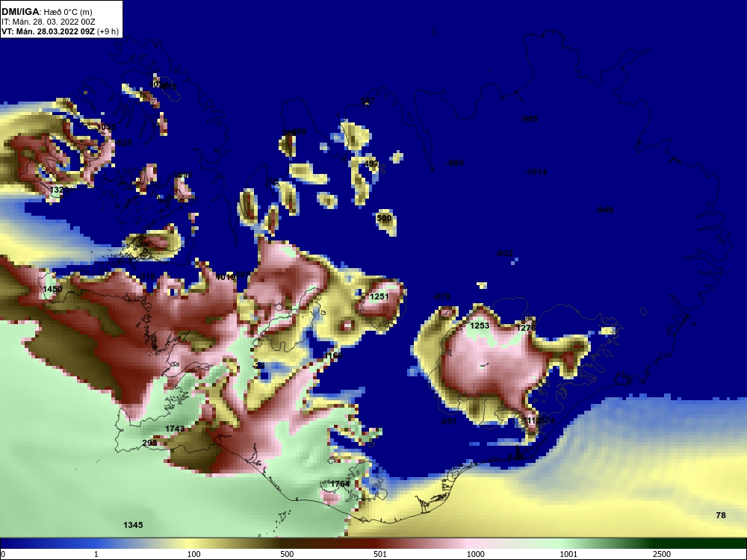Click the -316 value label
The height and width of the screenshot is (560, 747).
(146, 276)
